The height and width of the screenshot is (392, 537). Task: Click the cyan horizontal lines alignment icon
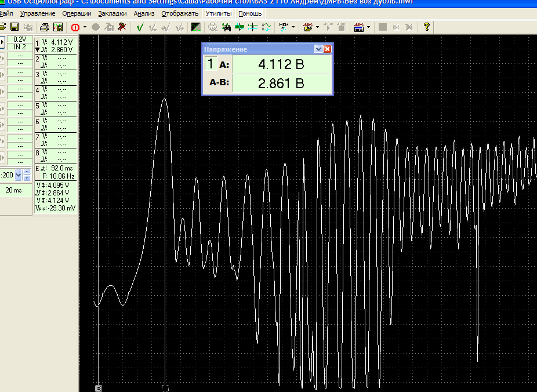[x=253, y=27]
